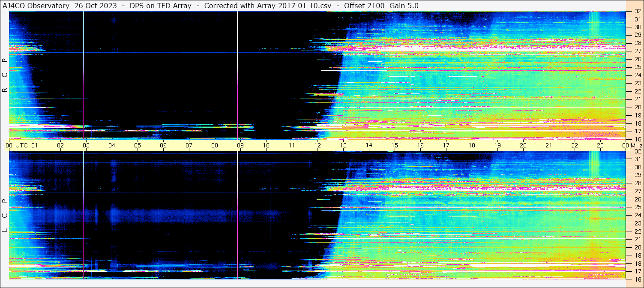Click the Gain 5.0 value in header
This screenshot has width=644, height=288.
click(x=404, y=6)
